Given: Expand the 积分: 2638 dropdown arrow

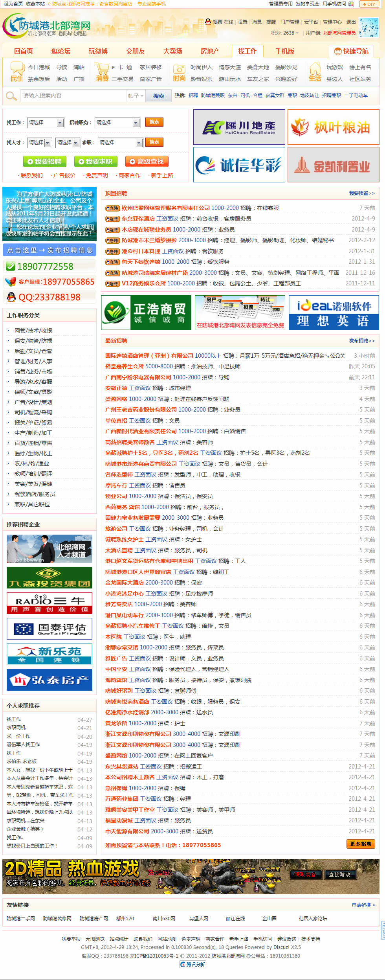Looking at the screenshot, I should (x=297, y=33).
